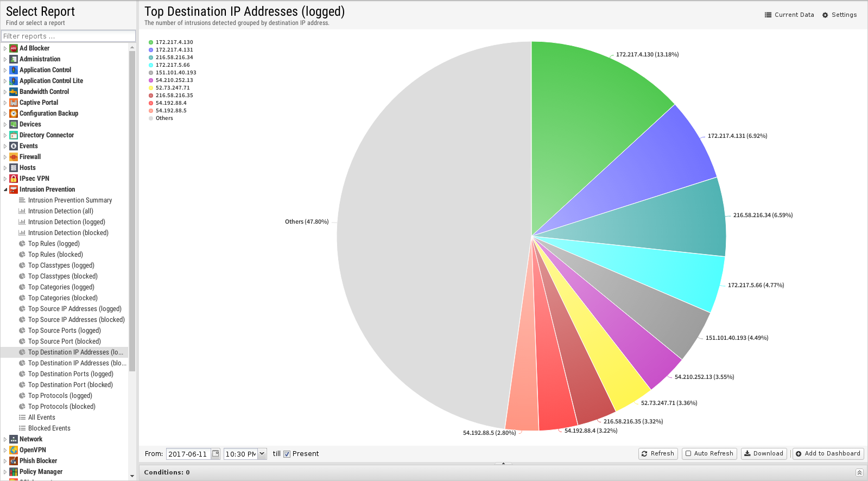868x481 pixels.
Task: Click the sidebar scrollbar down arrow
Action: (x=132, y=476)
